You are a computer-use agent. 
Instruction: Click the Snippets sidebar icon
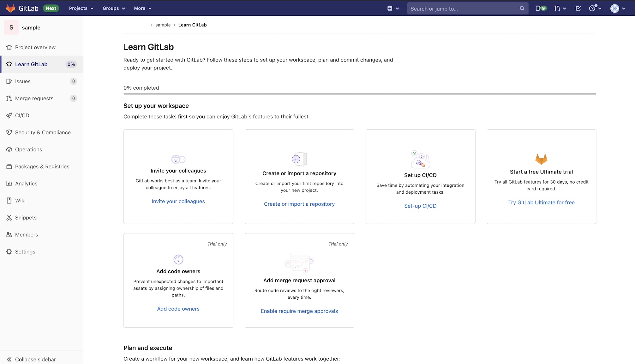[x=9, y=217]
